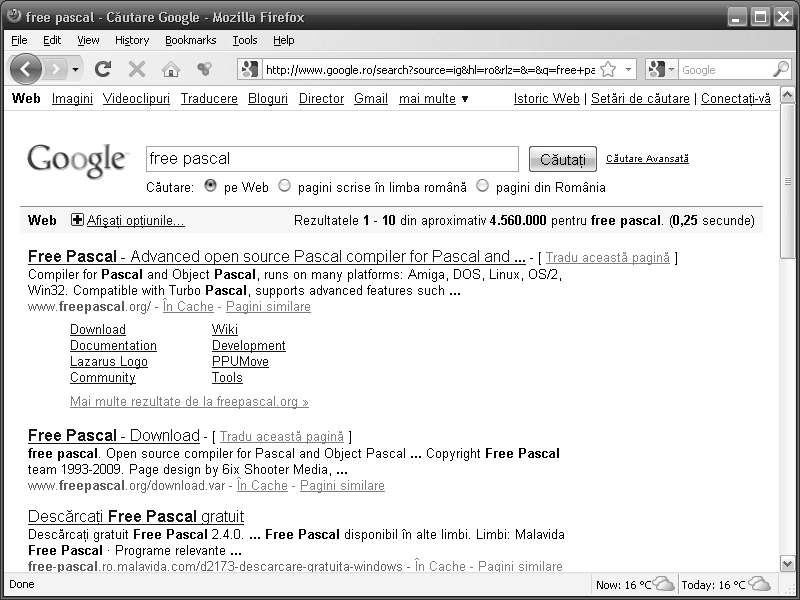Viewport: 800px width, 600px height.
Task: Open the Bookmarks menu
Action: [x=190, y=40]
